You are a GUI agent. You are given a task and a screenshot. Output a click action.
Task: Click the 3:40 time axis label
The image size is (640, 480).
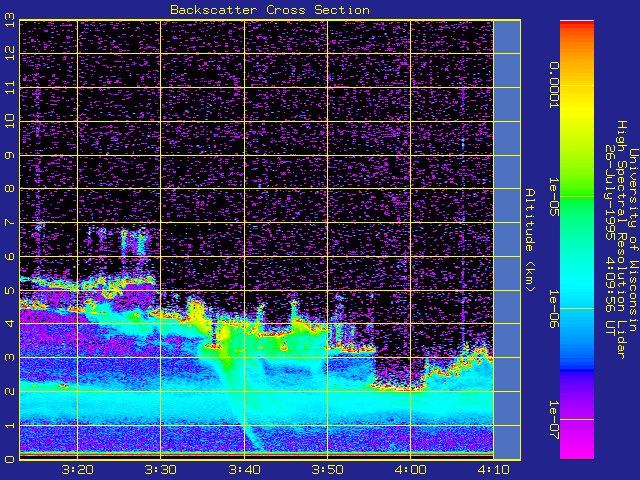244,470
